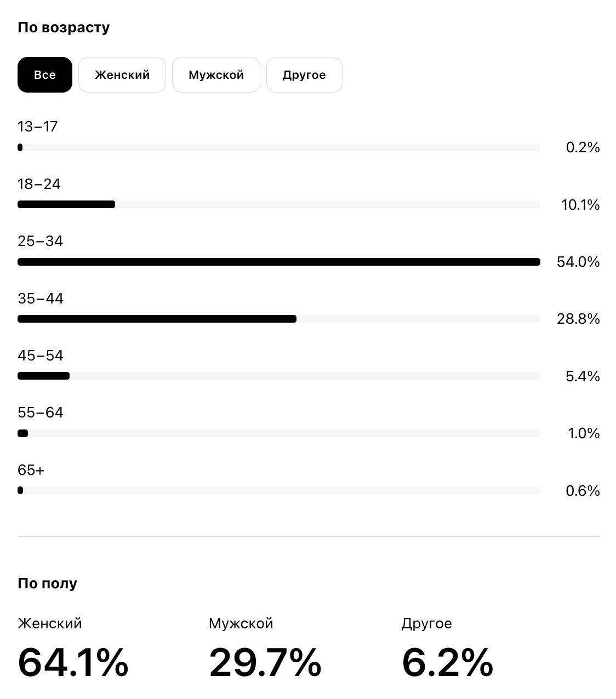
Task: Click the 64.1% female share figure
Action: 73,662
